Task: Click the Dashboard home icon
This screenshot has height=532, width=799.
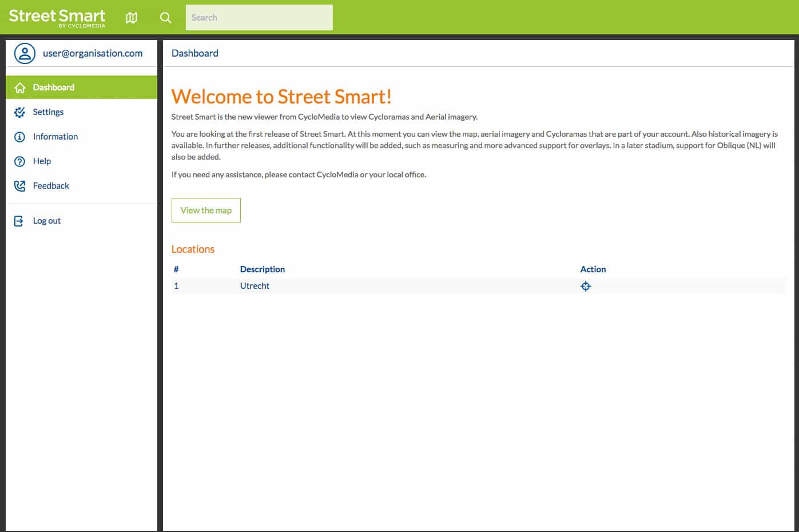Action: point(20,88)
